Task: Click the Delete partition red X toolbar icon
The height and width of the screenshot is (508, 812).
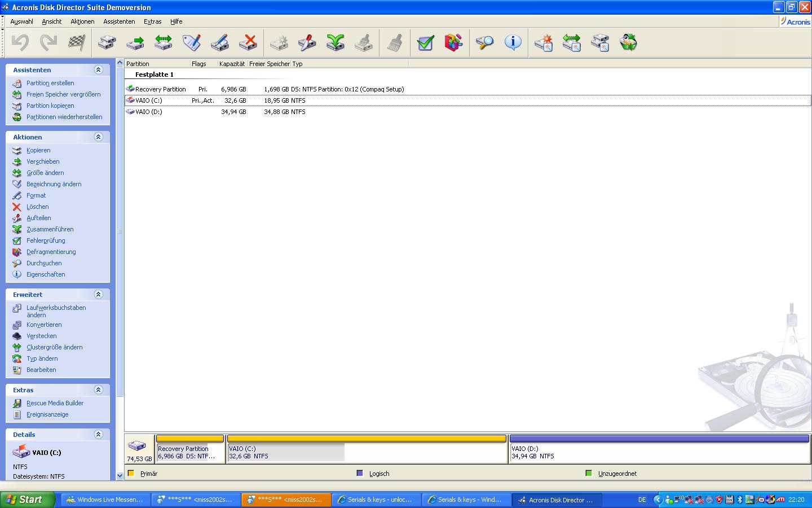Action: click(248, 42)
